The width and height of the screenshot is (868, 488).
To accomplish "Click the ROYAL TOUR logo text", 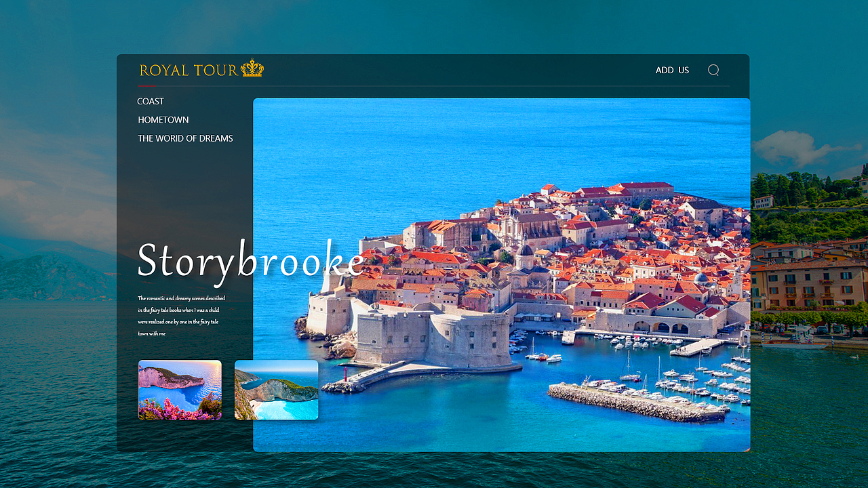I will (x=189, y=70).
